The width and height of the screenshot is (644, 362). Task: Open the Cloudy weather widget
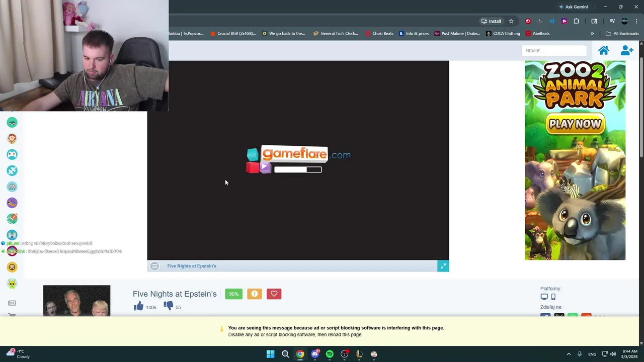click(19, 354)
